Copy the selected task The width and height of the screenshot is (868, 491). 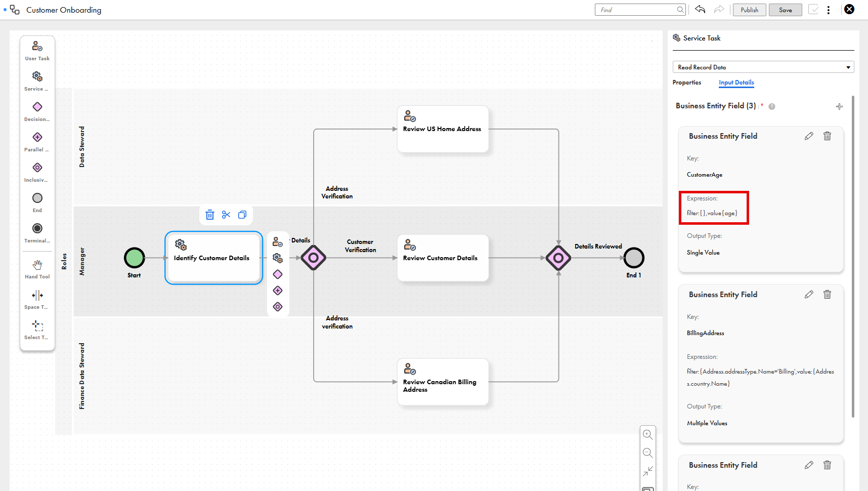[x=242, y=215]
